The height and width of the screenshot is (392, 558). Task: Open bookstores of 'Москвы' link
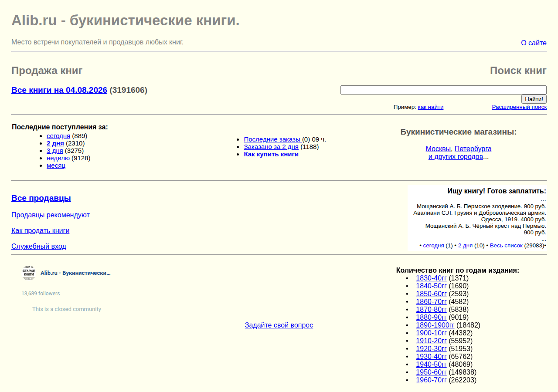tap(438, 149)
